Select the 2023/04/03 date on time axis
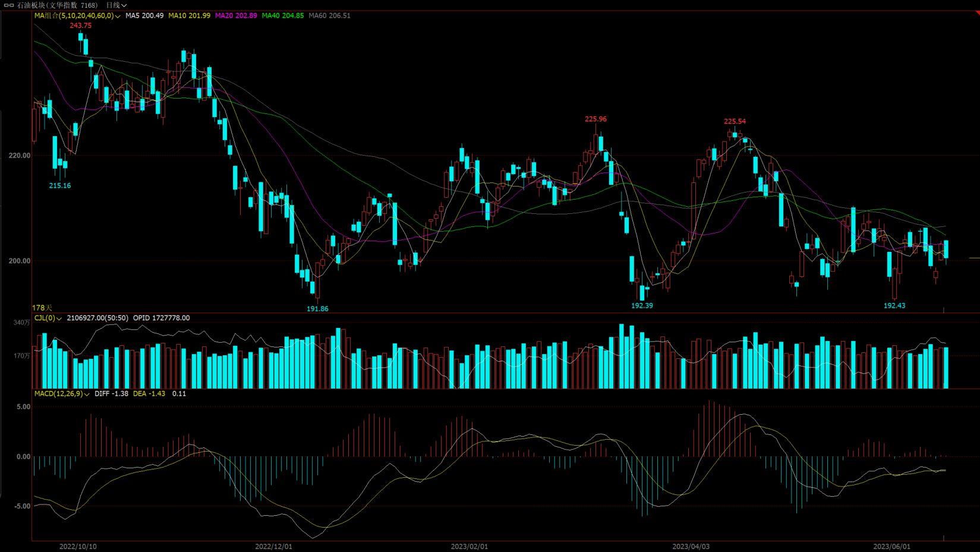The width and height of the screenshot is (980, 552). (691, 547)
